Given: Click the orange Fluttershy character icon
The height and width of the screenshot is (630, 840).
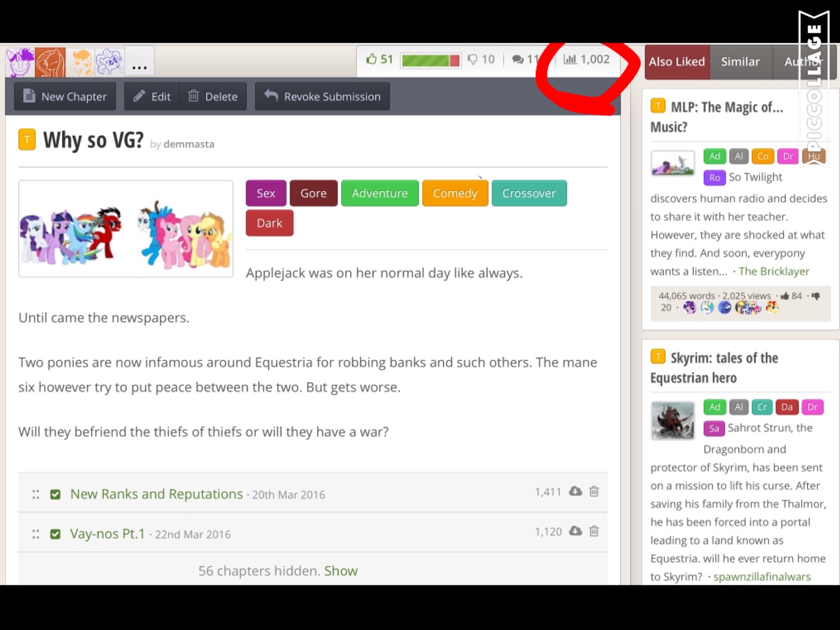Looking at the screenshot, I should tap(50, 62).
